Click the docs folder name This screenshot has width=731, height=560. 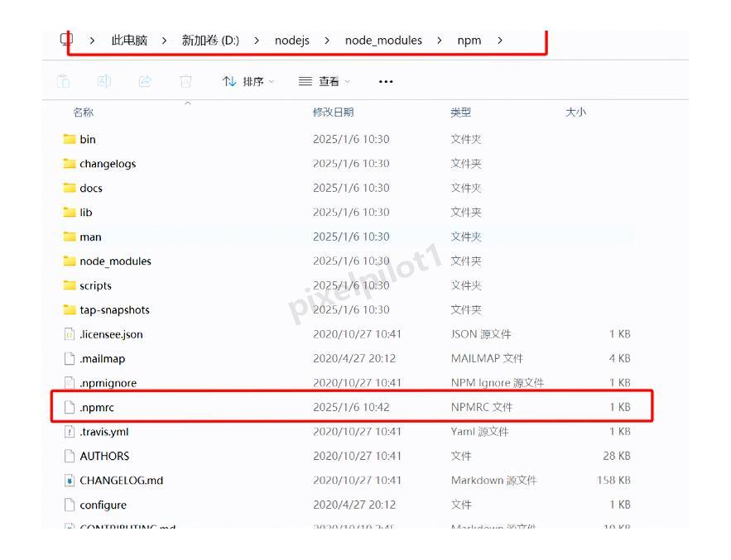[x=91, y=189]
